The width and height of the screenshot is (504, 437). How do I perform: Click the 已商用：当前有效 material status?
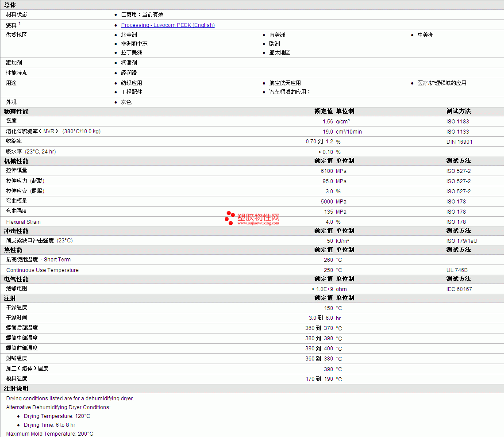pyautogui.click(x=142, y=15)
